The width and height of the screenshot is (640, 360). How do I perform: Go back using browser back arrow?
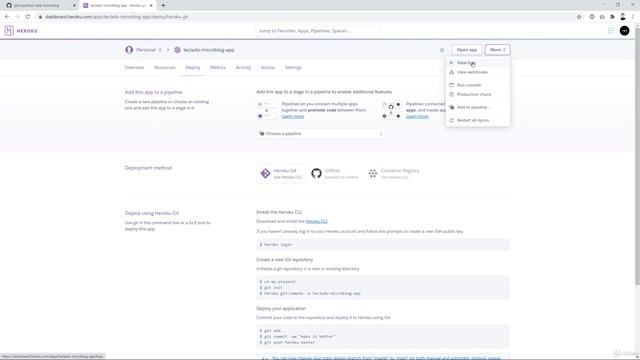(x=7, y=17)
